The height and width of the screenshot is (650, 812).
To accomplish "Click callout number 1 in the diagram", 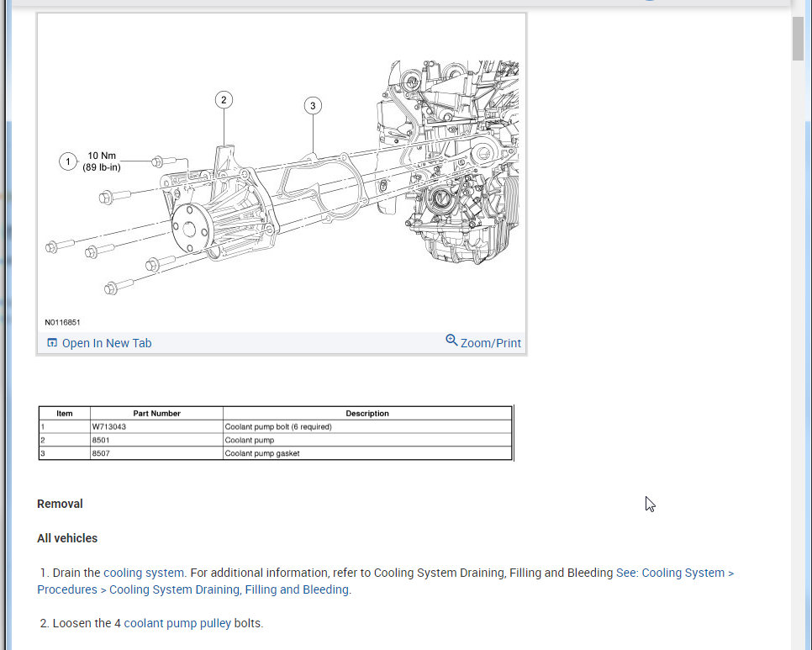I will click(68, 161).
